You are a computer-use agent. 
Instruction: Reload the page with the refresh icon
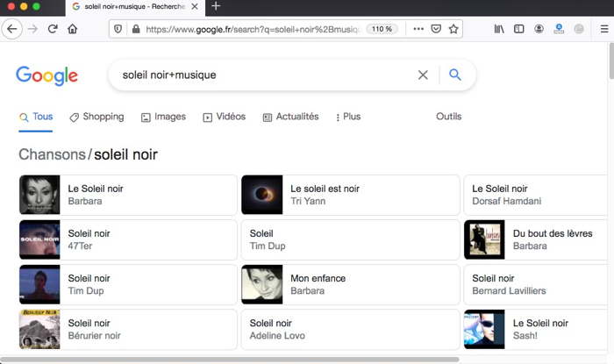[53, 29]
